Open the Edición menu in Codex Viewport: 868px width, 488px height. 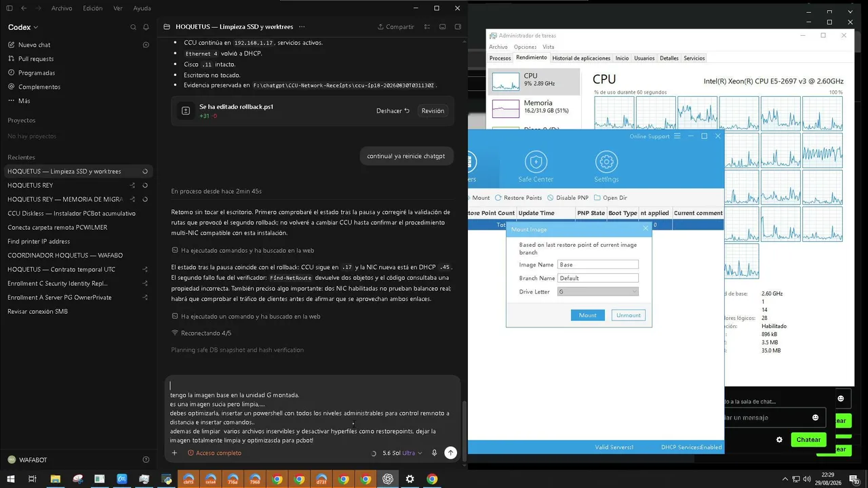click(x=92, y=8)
